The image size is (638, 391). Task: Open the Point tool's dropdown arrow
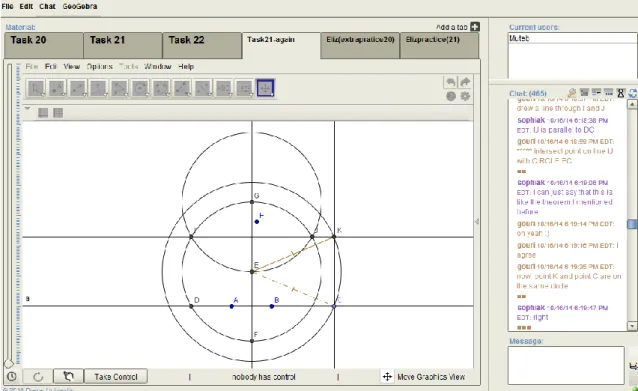[64, 95]
